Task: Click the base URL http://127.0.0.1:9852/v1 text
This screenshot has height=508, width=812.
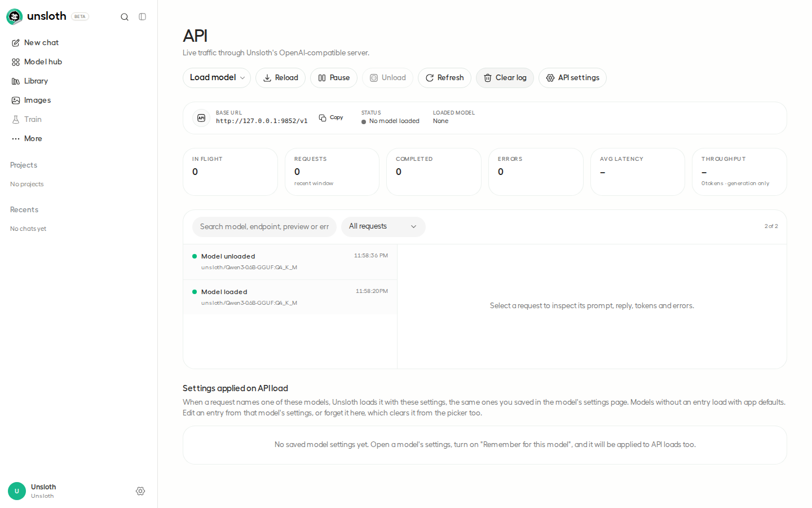Action: point(262,121)
